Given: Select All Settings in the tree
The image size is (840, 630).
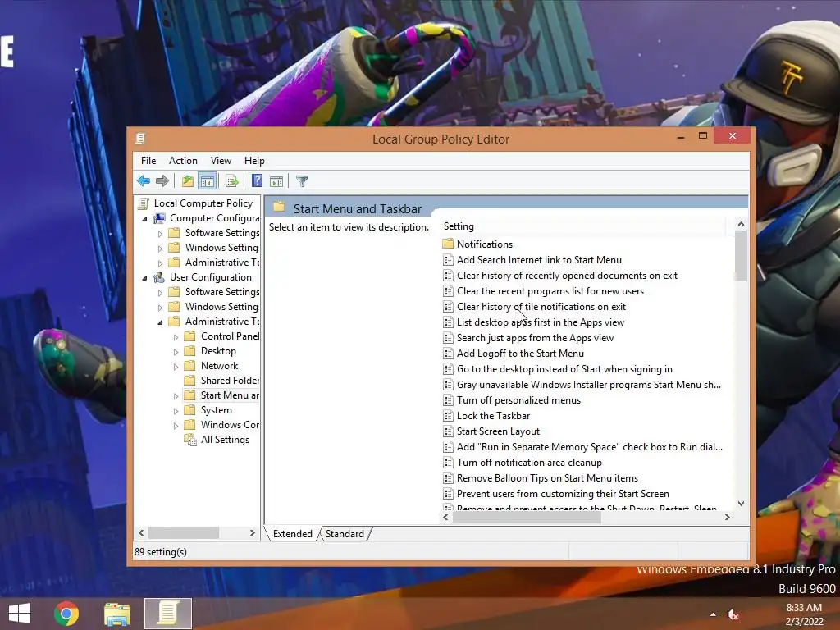Looking at the screenshot, I should pos(225,440).
